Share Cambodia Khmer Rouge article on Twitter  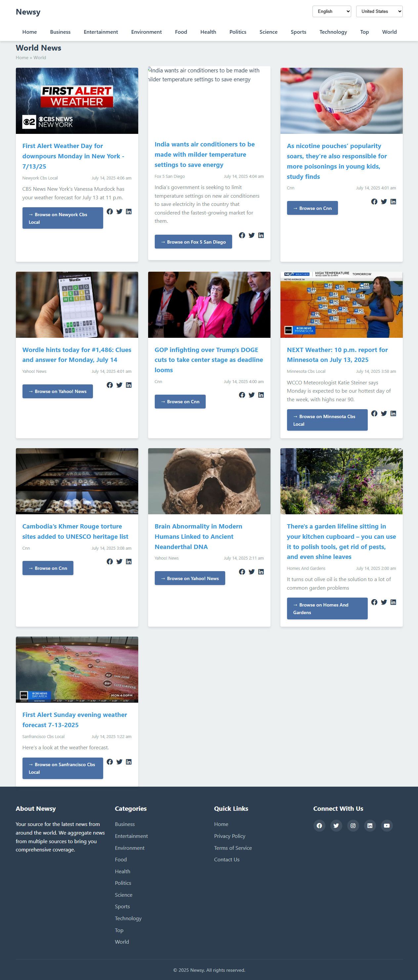119,562
